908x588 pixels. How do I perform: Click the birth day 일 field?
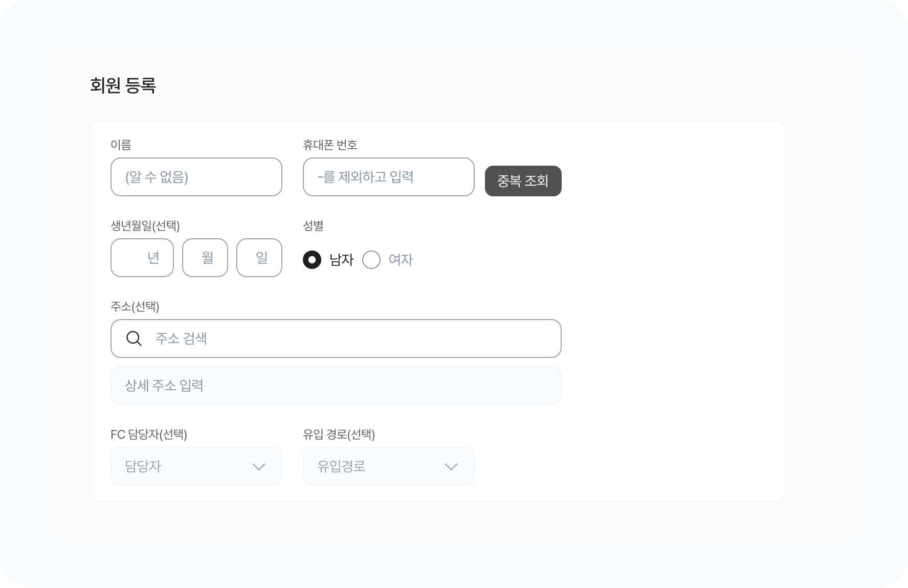click(x=259, y=258)
